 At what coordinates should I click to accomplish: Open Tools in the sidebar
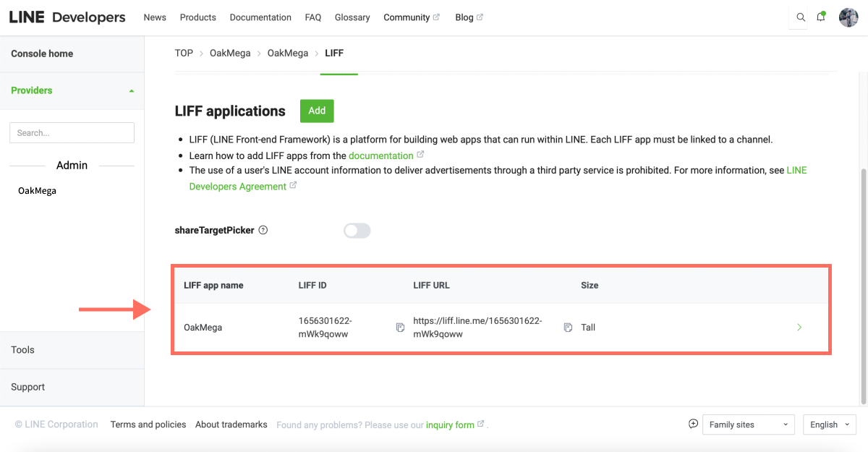[22, 349]
